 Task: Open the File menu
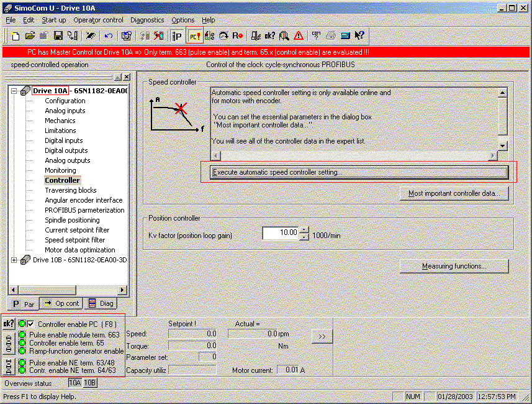click(x=11, y=20)
